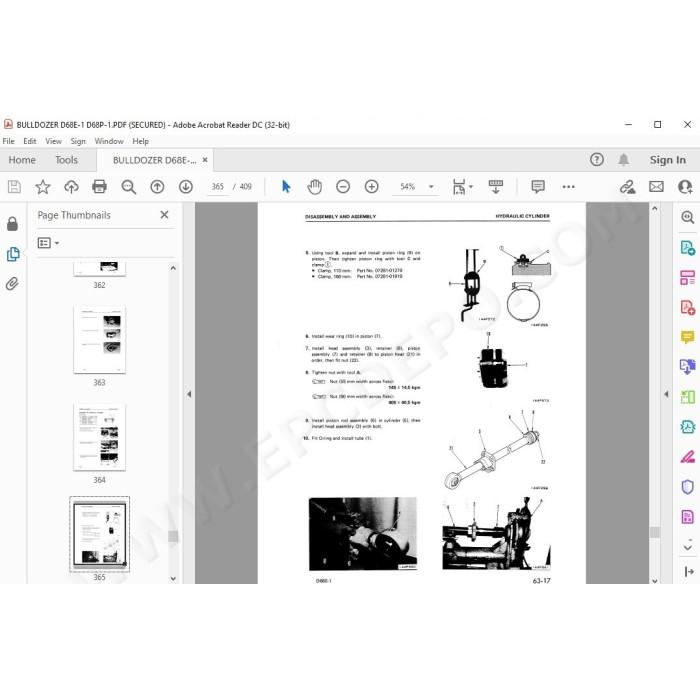
Task: Add a comment with speech bubble icon
Action: pos(538,187)
